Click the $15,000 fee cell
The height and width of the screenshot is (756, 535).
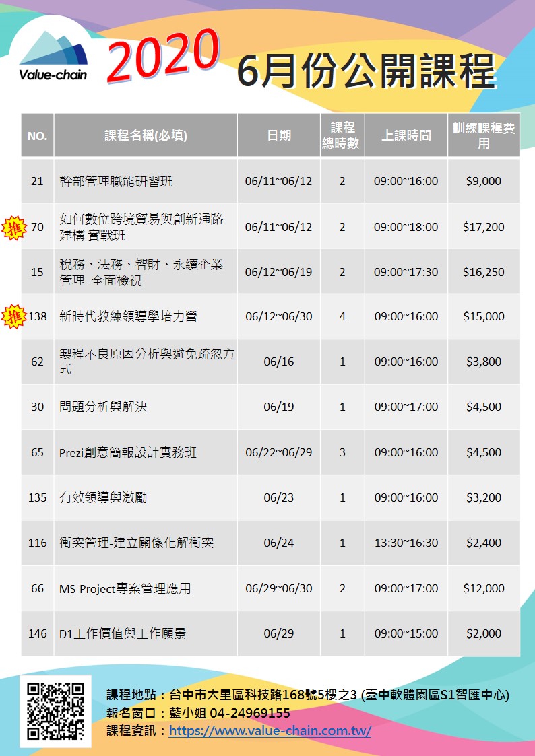tap(483, 316)
